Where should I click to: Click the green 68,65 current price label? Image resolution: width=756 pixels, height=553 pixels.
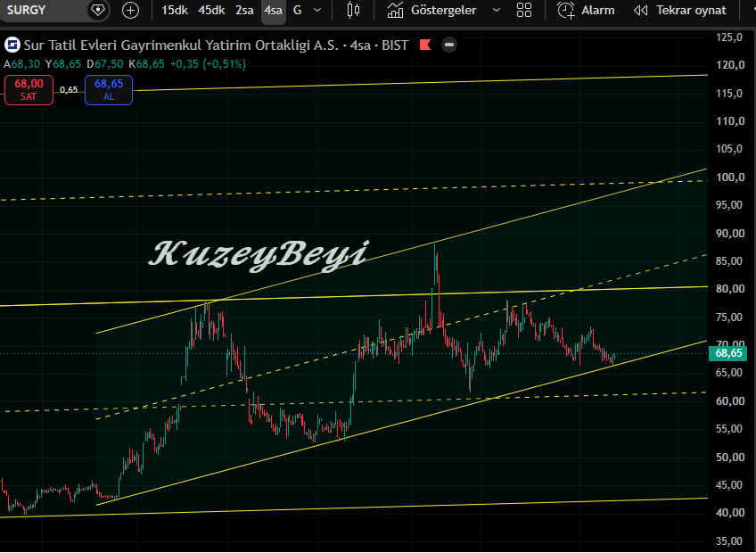pos(728,354)
